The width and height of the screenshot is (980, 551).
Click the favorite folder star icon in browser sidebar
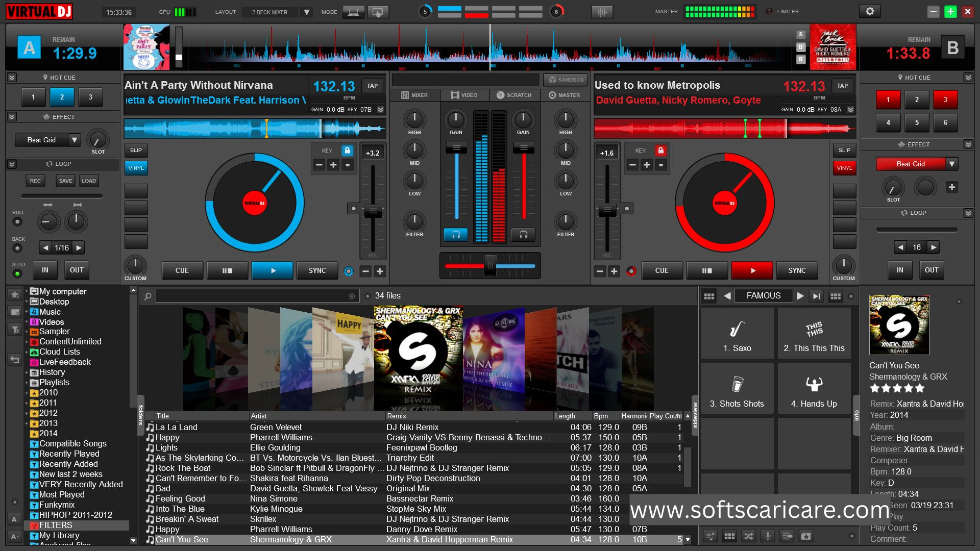coord(15,294)
